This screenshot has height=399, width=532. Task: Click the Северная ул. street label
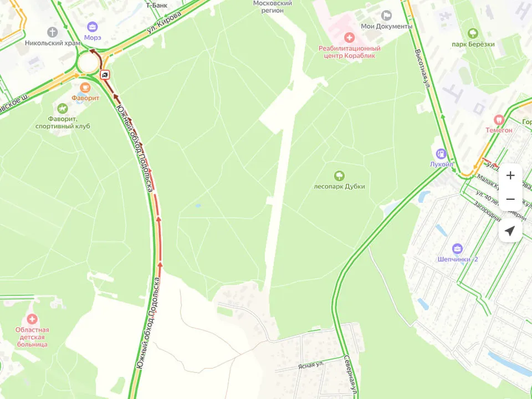(x=350, y=376)
